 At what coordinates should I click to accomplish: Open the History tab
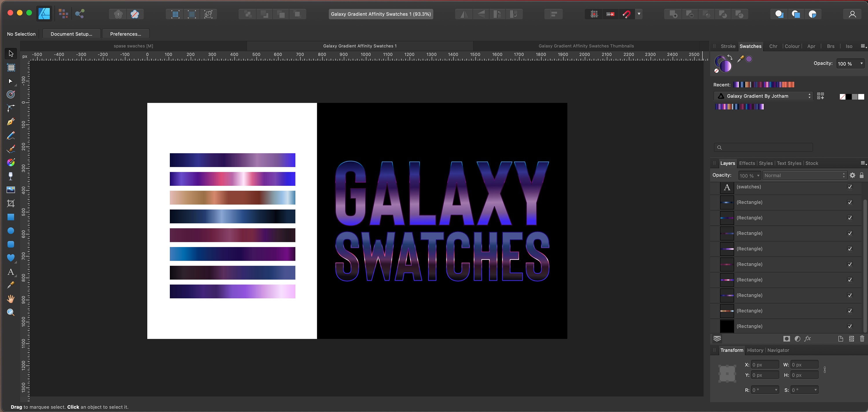[755, 350]
